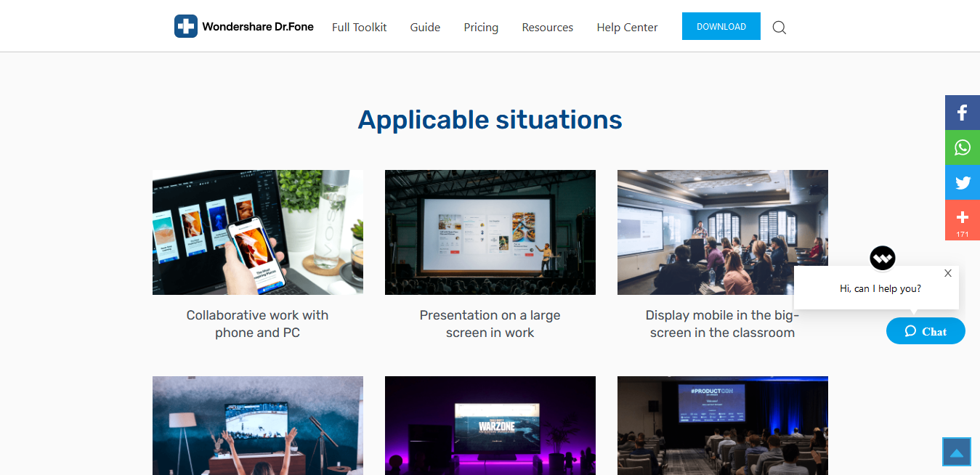
Task: Share on Twitter sidebar icon
Action: (963, 182)
